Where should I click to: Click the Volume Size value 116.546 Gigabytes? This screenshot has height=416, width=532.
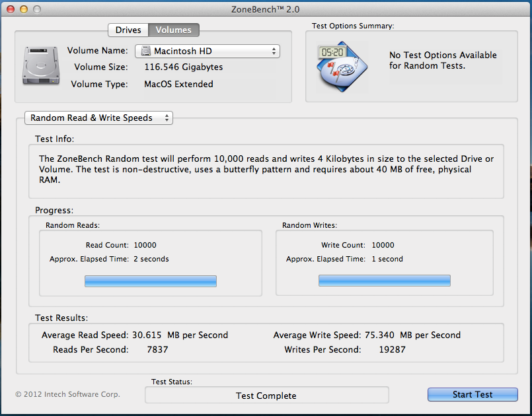[183, 67]
